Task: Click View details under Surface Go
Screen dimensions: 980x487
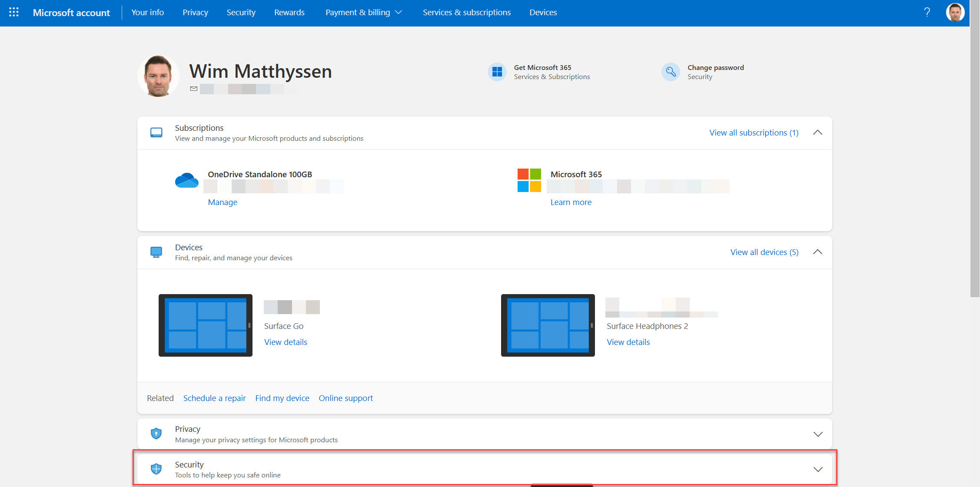Action: [x=286, y=342]
